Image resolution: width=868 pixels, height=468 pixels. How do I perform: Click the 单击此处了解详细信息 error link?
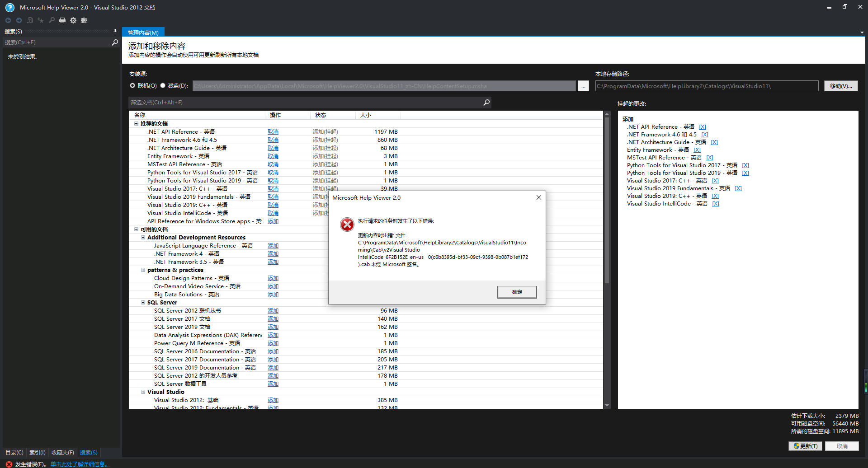click(79, 463)
